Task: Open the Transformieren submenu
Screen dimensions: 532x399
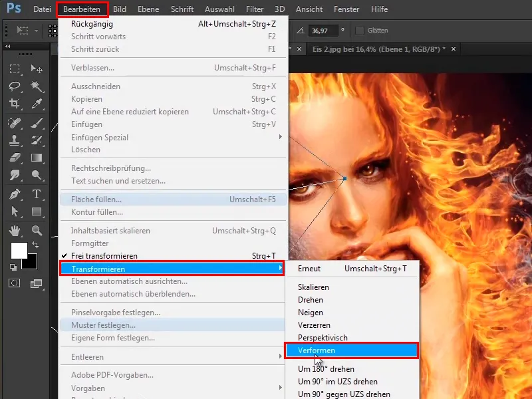Action: pyautogui.click(x=172, y=269)
